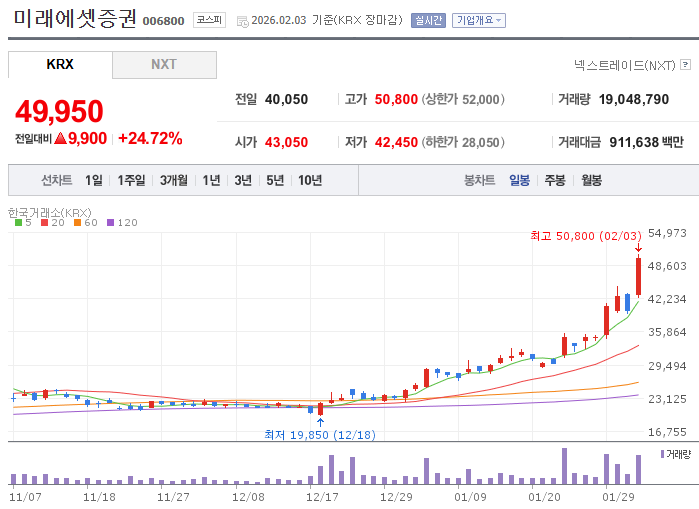Switch to the NXT tab
Image resolution: width=699 pixels, height=509 pixels.
(164, 65)
